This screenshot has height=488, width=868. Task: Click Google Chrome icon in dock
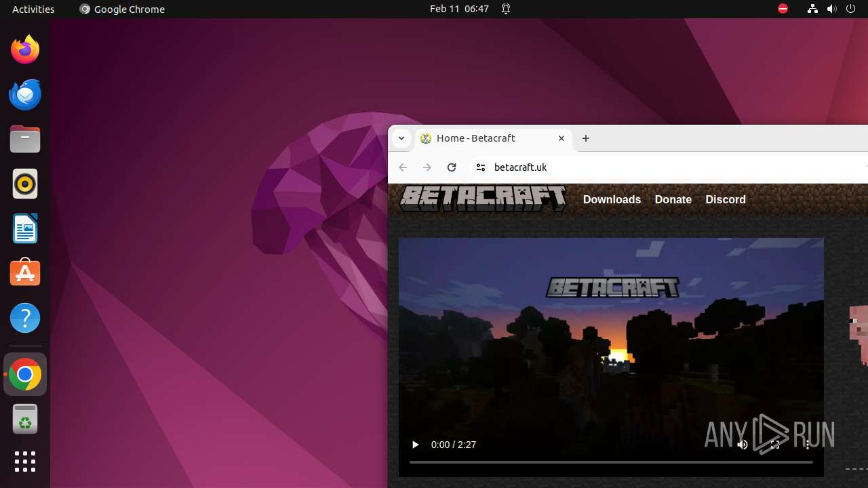click(25, 374)
